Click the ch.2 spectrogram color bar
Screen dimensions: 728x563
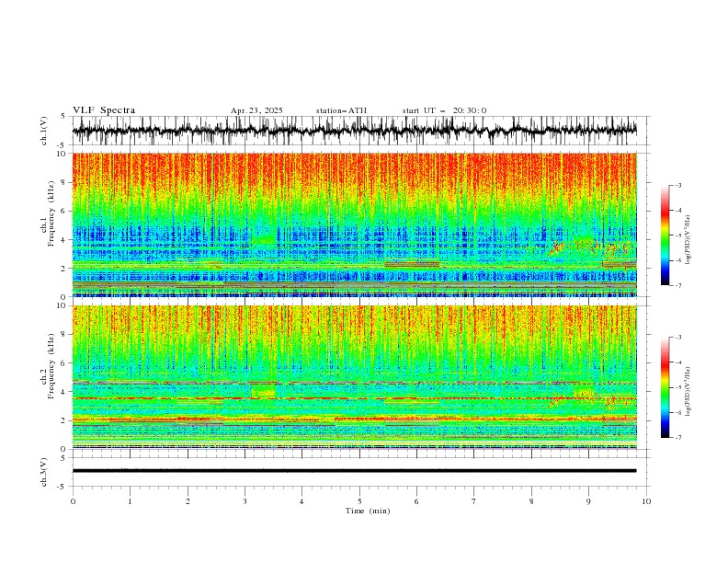(x=665, y=387)
